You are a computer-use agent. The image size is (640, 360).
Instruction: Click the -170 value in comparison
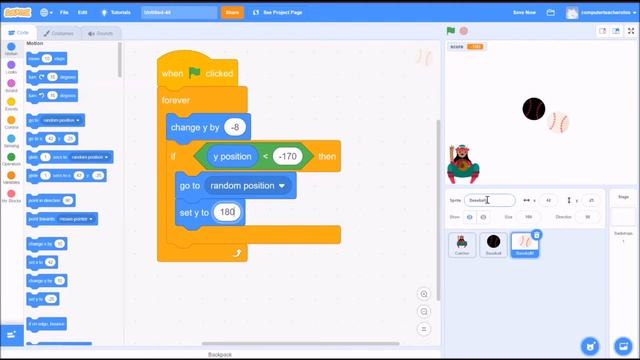point(287,156)
